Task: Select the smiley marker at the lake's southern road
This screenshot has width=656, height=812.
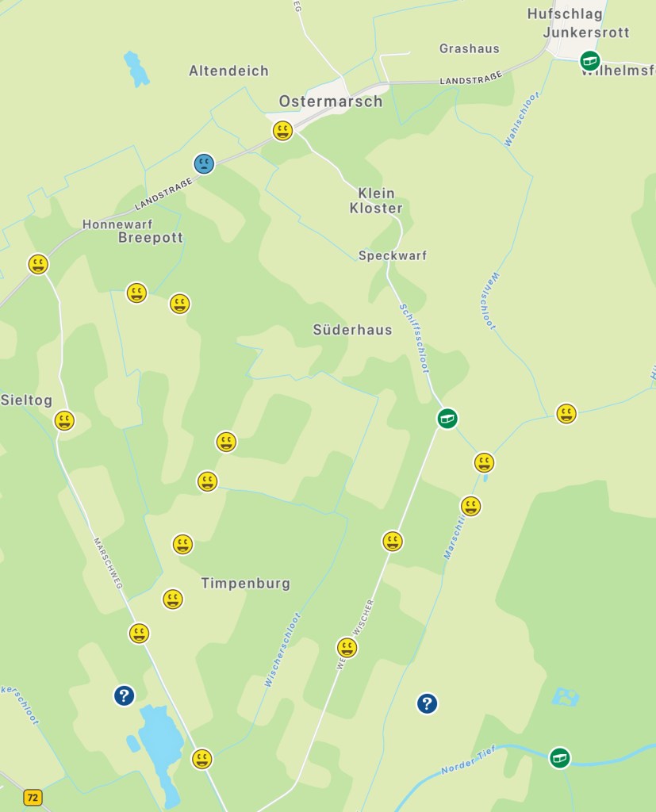Action: click(x=202, y=759)
